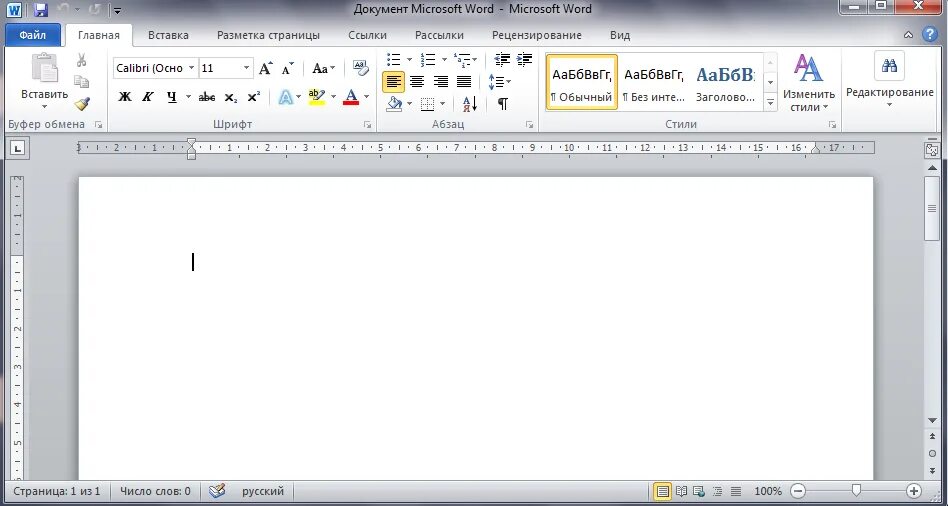Viewport: 948px width, 506px height.
Task: Click the Subscript x₂ icon
Action: click(230, 97)
